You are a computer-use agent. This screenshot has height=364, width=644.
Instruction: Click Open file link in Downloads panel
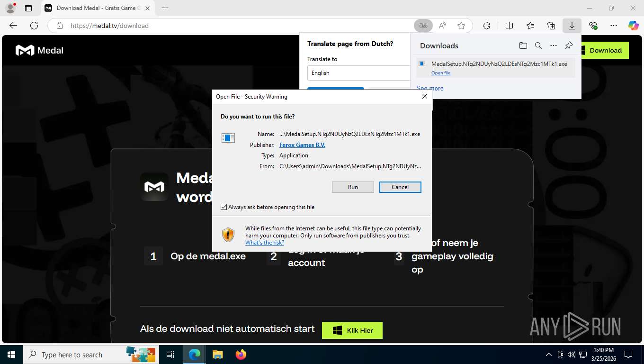[441, 73]
